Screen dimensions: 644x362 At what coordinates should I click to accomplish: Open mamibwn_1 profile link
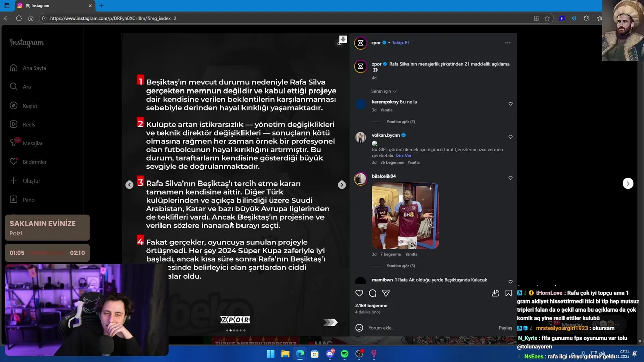tap(384, 280)
